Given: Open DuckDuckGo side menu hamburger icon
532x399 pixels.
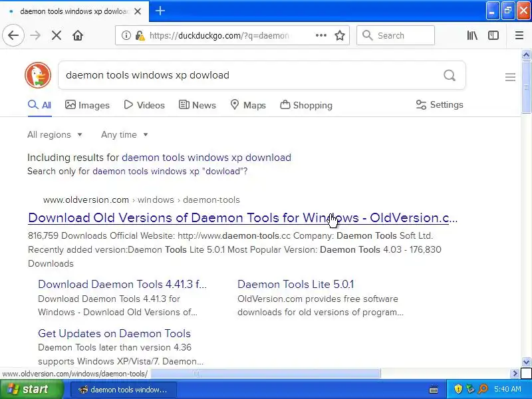Looking at the screenshot, I should point(510,77).
